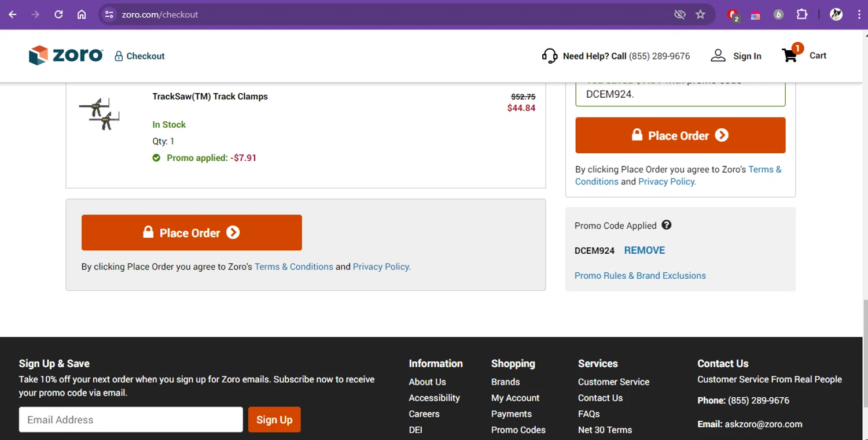Open the Customer Service footer link
The image size is (868, 440).
[x=613, y=382]
